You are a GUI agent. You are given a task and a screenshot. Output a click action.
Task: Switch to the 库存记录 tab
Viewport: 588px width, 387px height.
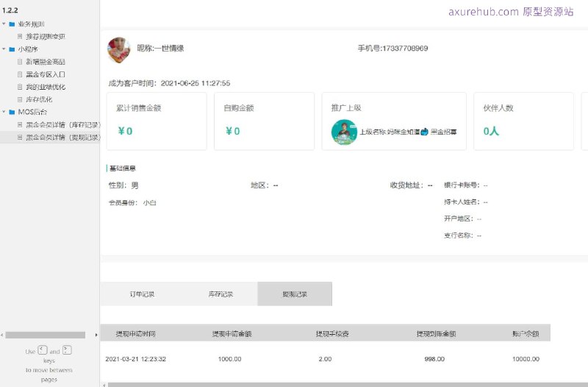220,294
